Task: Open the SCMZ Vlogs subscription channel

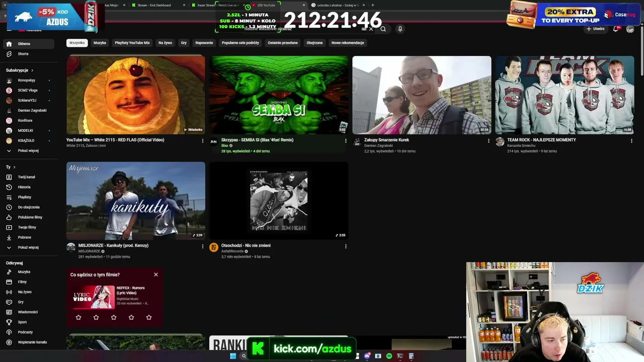Action: [29, 90]
